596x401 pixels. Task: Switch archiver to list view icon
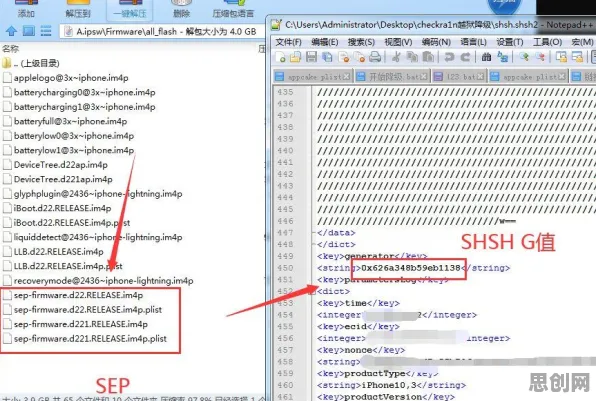point(46,31)
